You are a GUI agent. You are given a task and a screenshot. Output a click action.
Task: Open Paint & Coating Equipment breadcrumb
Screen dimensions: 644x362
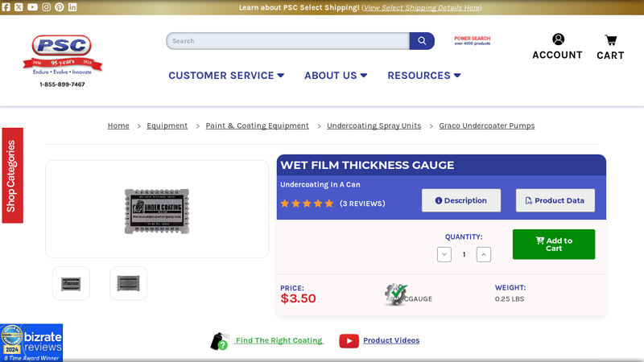coord(257,125)
